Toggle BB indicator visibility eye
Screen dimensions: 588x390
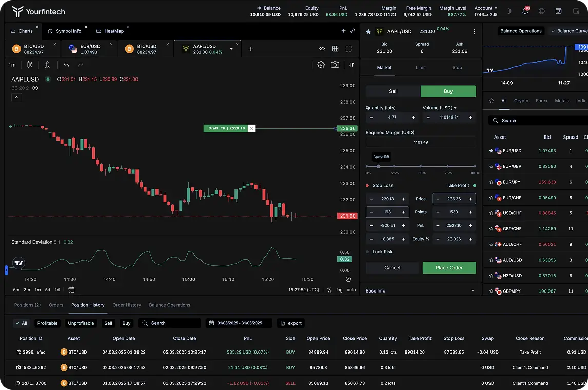click(35, 88)
